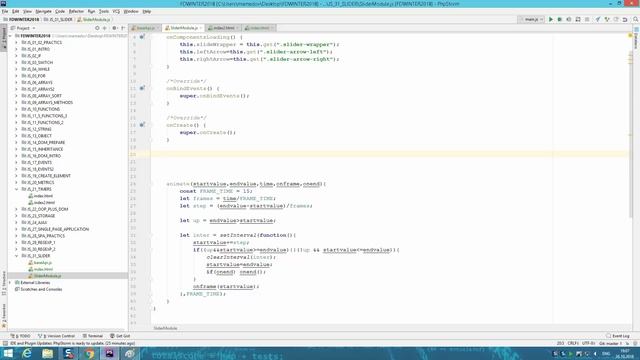Viewport: 640px width, 360px height.
Task: Click the FDWINTER2018 breadcrumb in navigation bar
Action: 21,19
